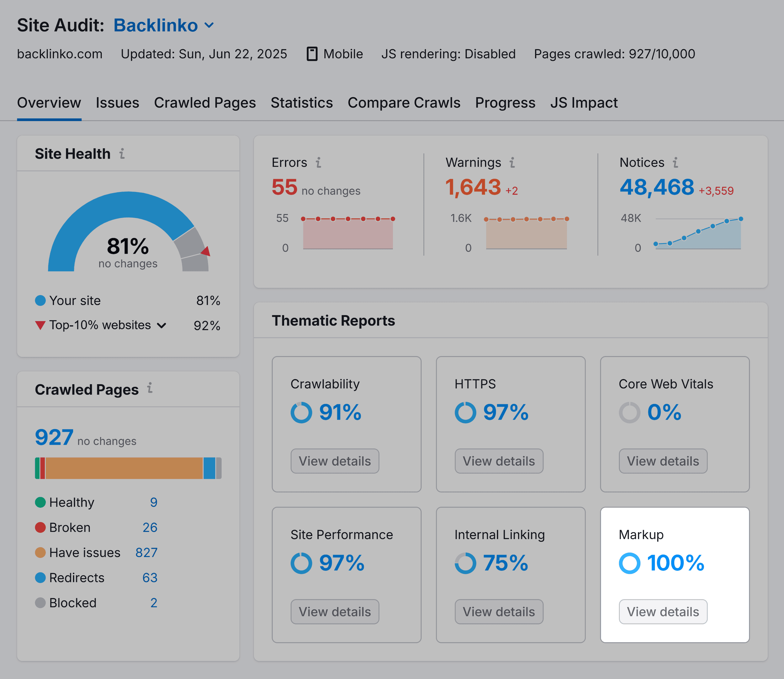Click the Mobile device icon

coord(312,54)
